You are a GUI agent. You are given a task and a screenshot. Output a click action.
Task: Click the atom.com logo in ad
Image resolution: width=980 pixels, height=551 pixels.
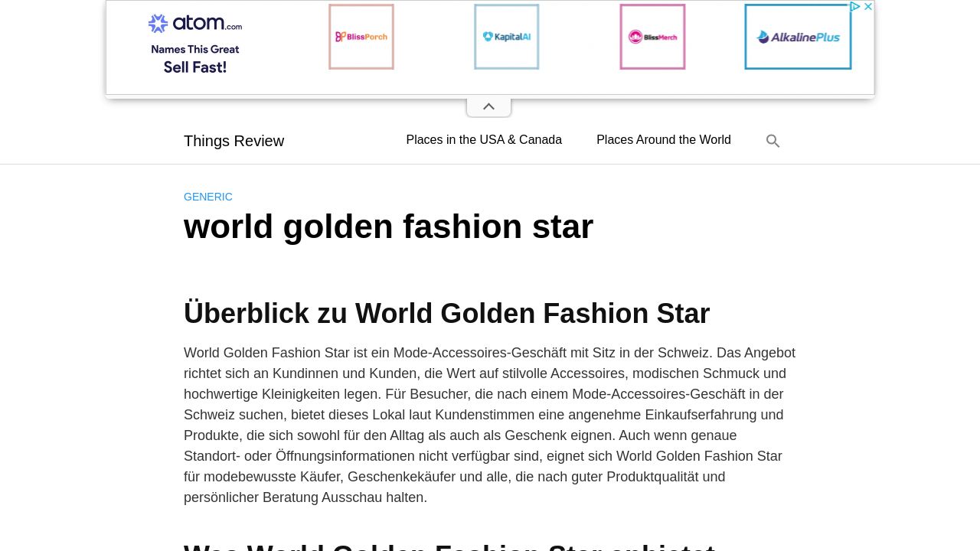[x=195, y=24]
